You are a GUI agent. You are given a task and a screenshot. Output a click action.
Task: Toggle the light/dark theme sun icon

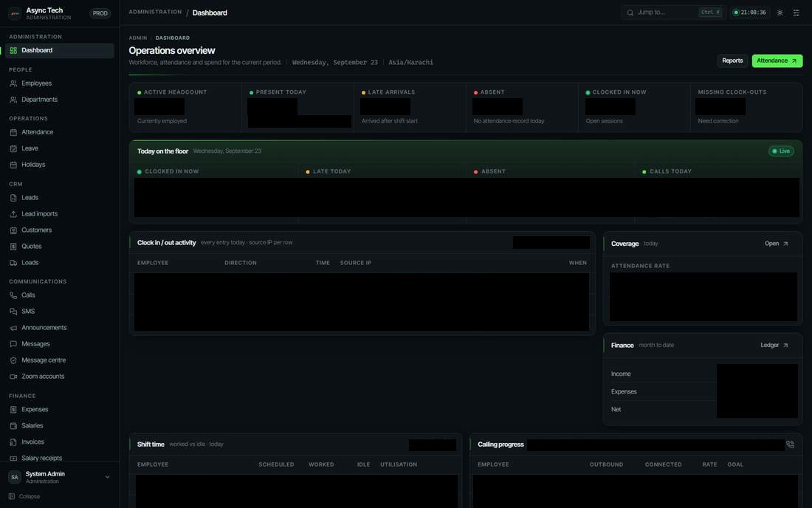coord(780,13)
